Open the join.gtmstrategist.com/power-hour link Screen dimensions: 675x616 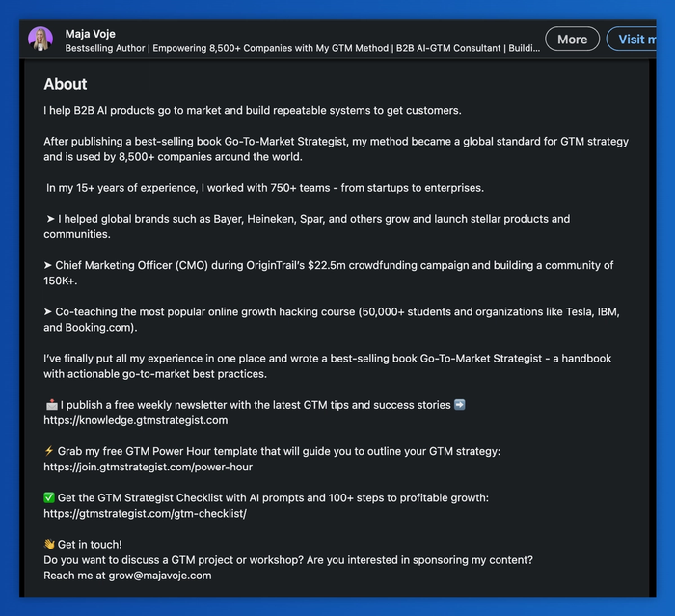click(148, 467)
